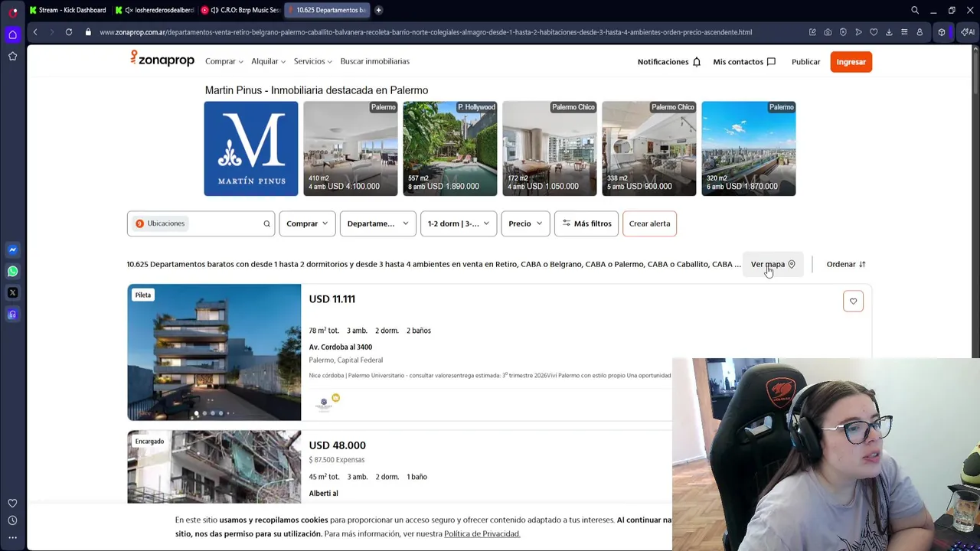Switch to C.R.O Bzrp Music Session tab

tap(240, 10)
